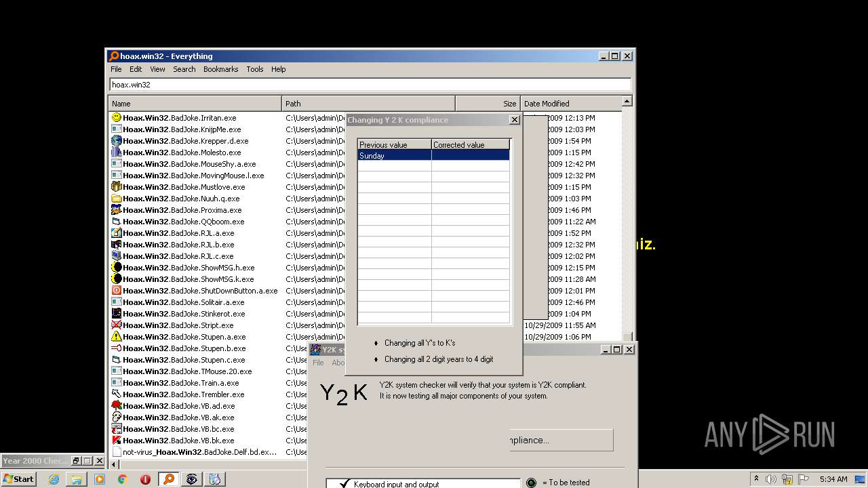Open Google Chrome from the taskbar
This screenshot has width=868, height=488.
(x=123, y=479)
